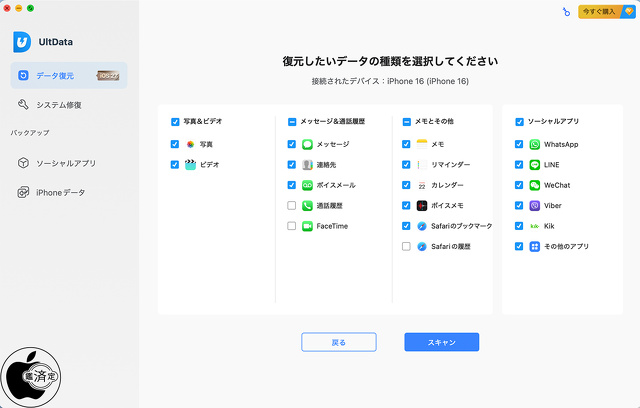
Task: Click the ボイスメール voicemail icon
Action: (307, 185)
